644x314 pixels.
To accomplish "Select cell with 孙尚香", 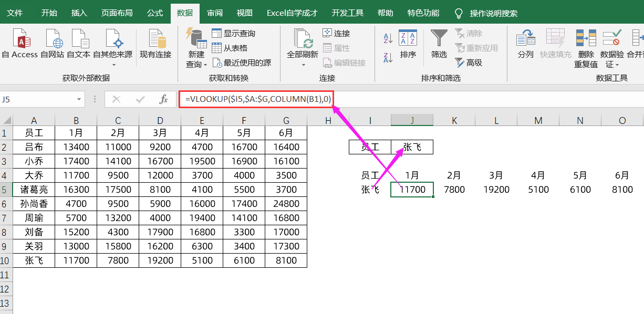I will coord(34,204).
